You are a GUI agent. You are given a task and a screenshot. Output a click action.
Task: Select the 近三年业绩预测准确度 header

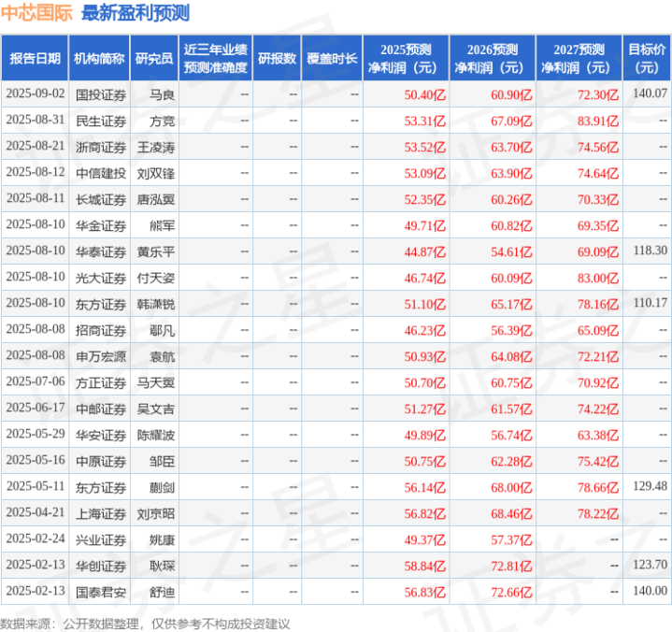tap(216, 58)
